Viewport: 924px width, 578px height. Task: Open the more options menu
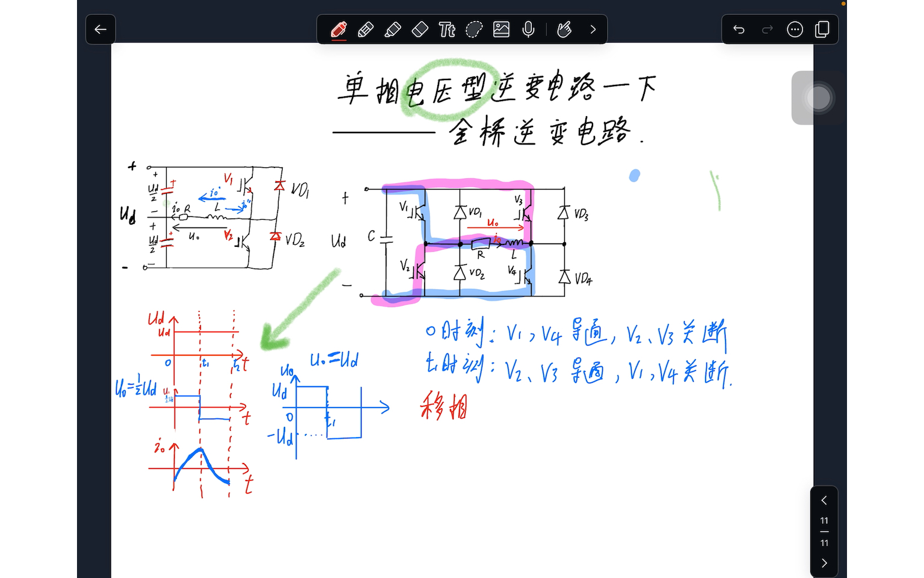click(795, 30)
